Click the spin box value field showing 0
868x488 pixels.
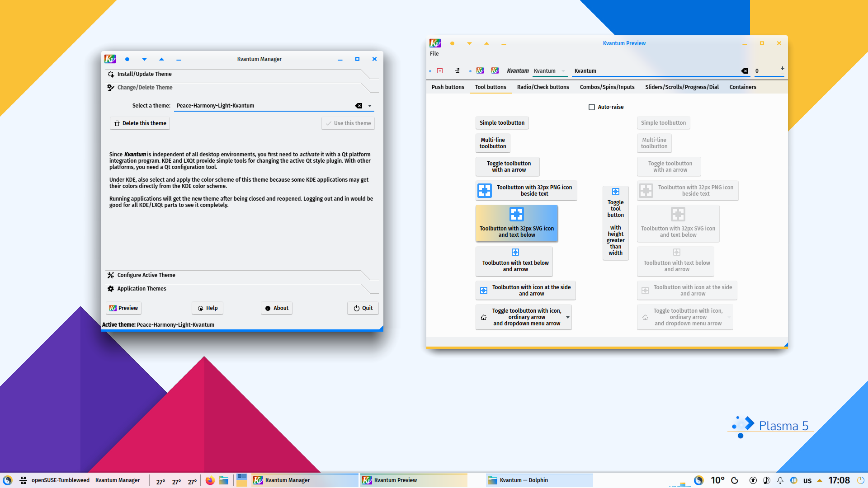765,71
